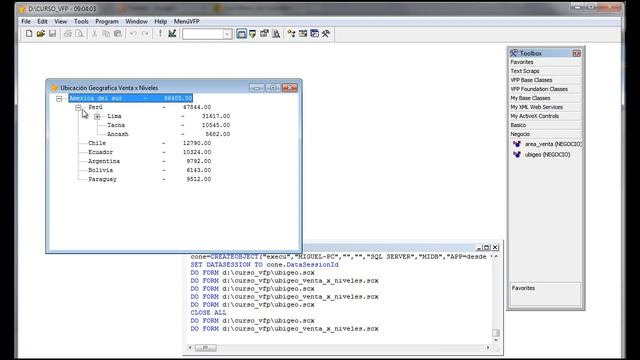Select the ubigeo (NEGOCIO) class icon

click(517, 155)
